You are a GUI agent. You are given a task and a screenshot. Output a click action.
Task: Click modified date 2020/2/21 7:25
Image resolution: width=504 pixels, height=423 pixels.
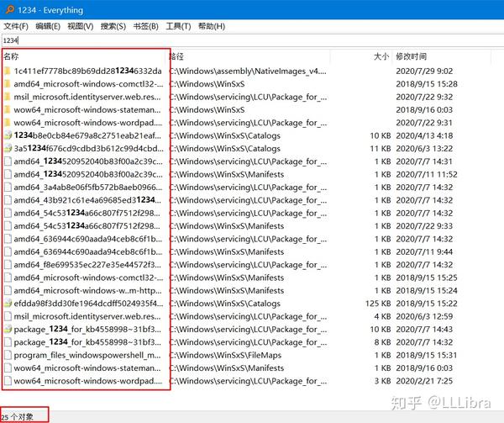(424, 381)
